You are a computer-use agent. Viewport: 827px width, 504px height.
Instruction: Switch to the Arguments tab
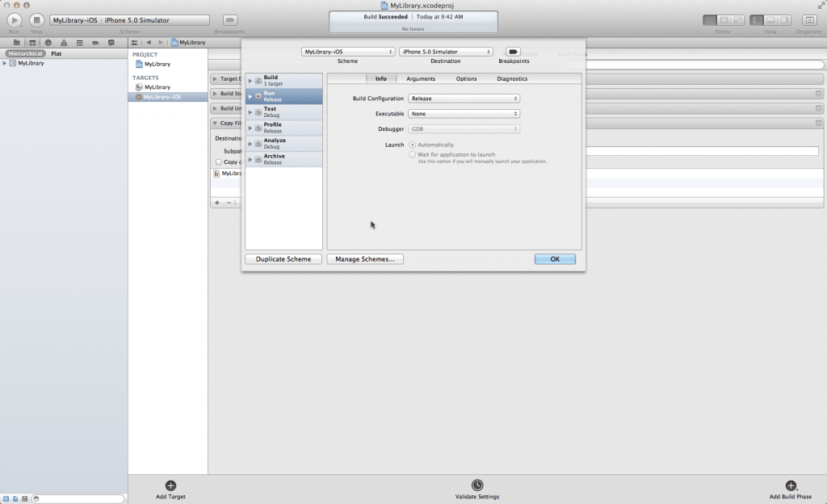tap(421, 78)
